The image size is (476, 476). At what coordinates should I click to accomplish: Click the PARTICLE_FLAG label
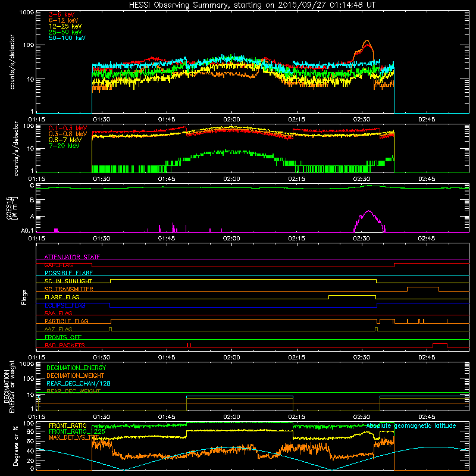click(x=67, y=321)
